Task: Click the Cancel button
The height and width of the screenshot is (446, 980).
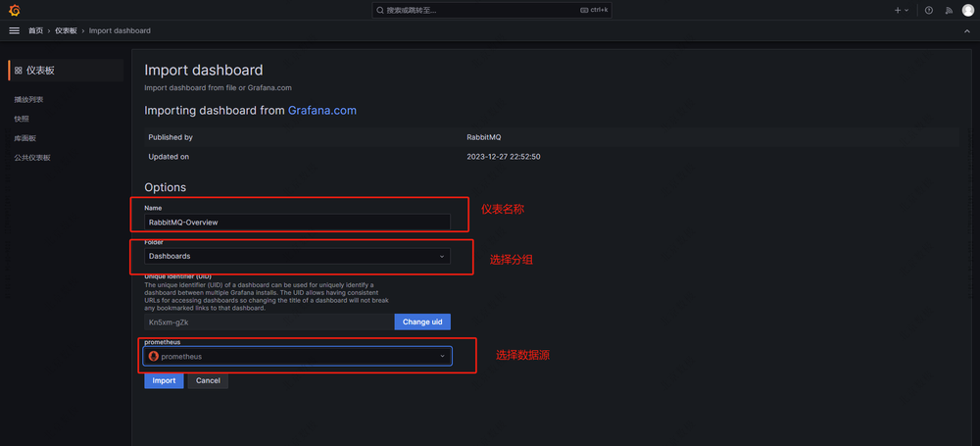Action: click(x=208, y=380)
